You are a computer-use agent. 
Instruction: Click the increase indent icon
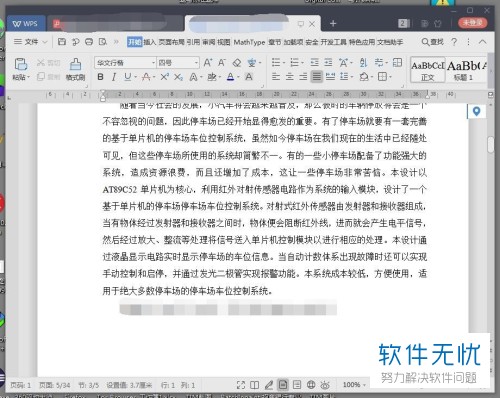coord(328,62)
